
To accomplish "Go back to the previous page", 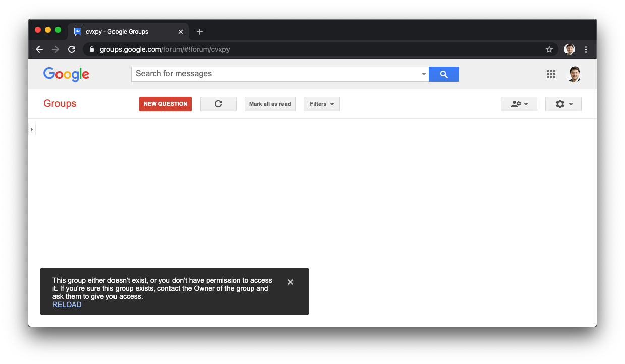I will [39, 49].
